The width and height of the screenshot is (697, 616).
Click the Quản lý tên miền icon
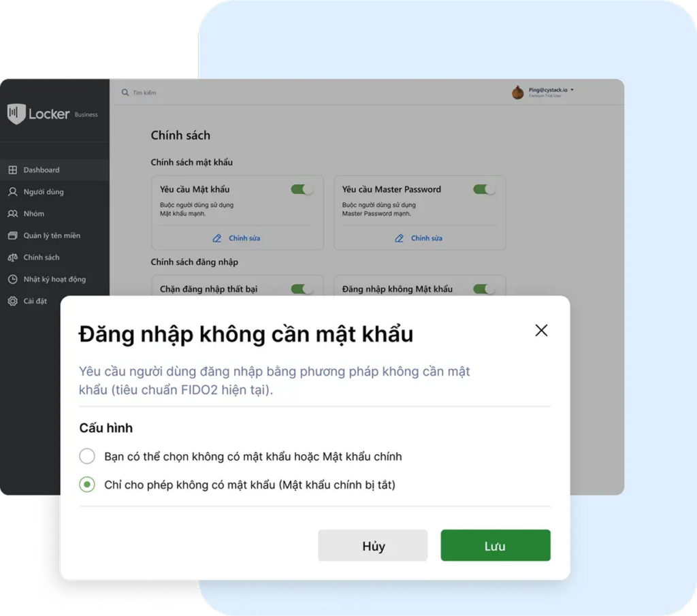click(x=12, y=235)
